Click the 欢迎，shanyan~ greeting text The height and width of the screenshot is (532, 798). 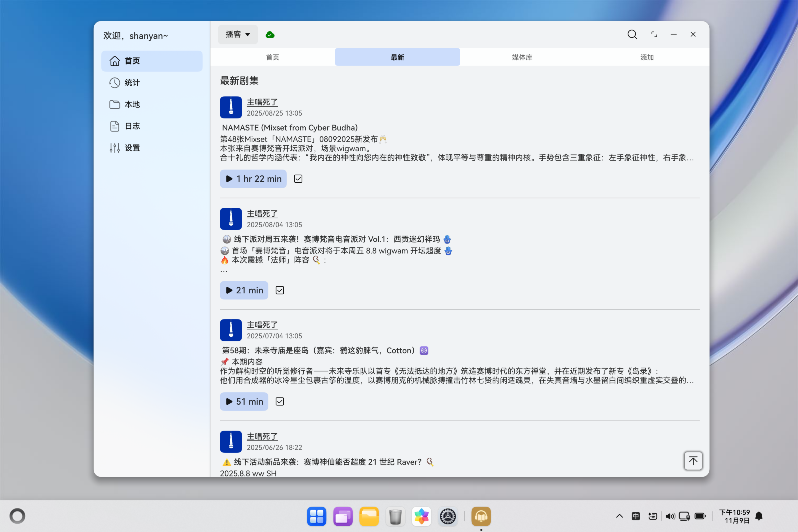click(x=136, y=36)
